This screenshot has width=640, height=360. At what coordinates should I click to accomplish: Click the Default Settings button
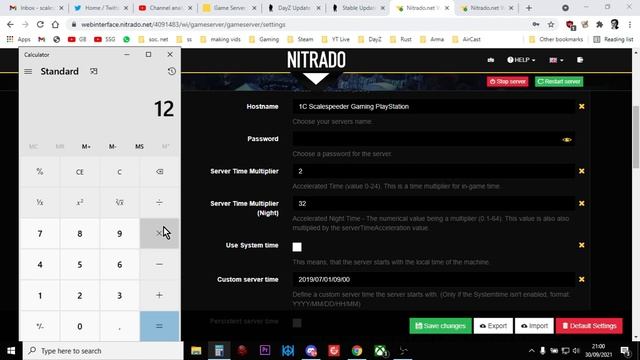pos(589,326)
